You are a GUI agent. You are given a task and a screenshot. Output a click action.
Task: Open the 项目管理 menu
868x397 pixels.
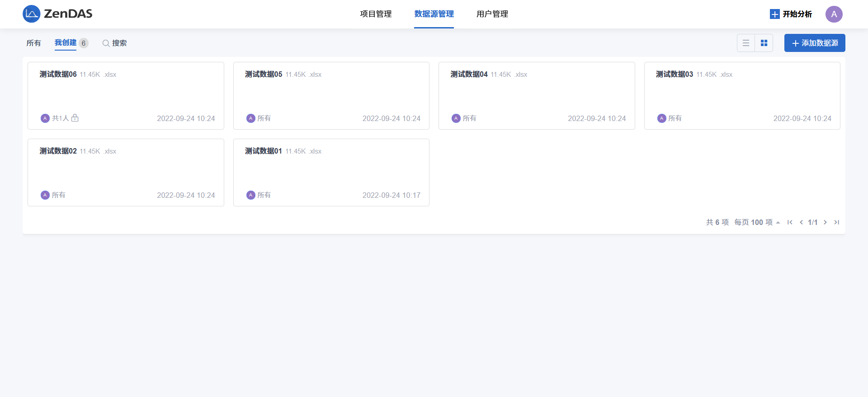point(376,14)
